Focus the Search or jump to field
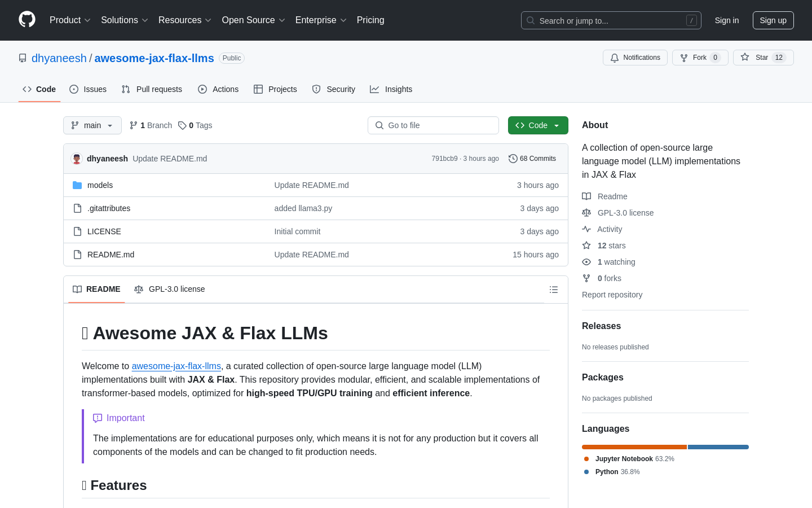 point(611,20)
